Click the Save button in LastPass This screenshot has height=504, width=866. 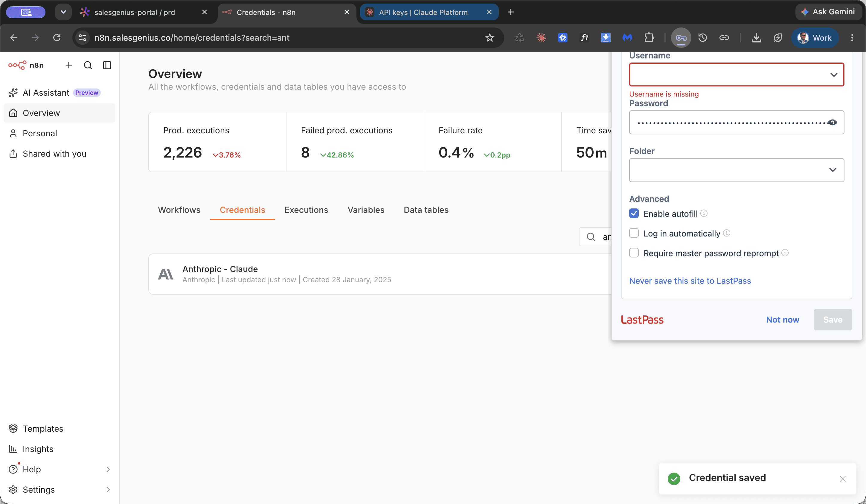pos(833,320)
